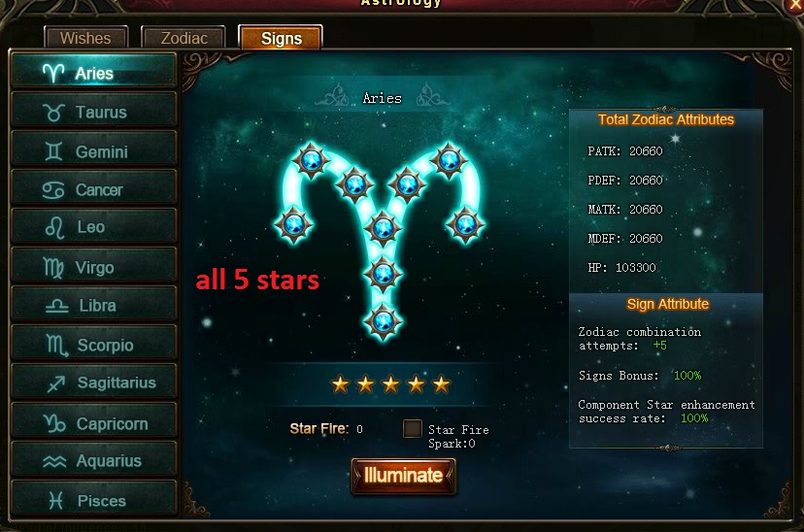Switch to the Zodiac tab
This screenshot has width=804, height=532.
pyautogui.click(x=184, y=38)
